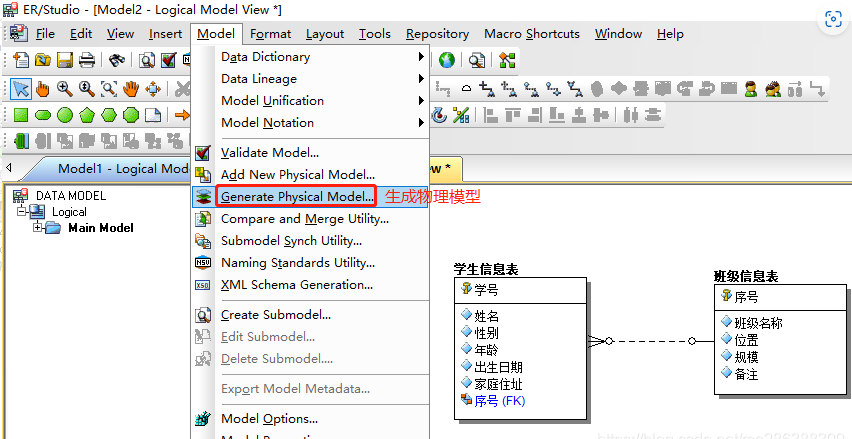This screenshot has width=852, height=439.
Task: Click the print preview magnifier-page icon
Action: 146,60
